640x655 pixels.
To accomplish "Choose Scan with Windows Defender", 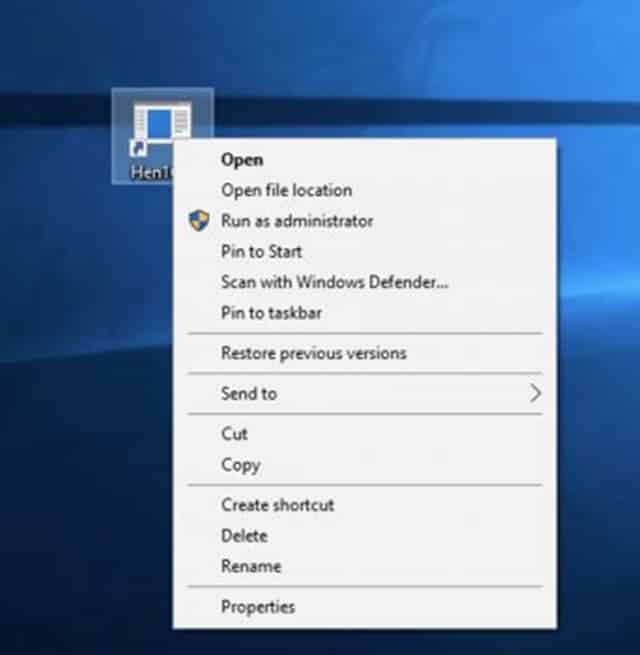I will (x=334, y=282).
